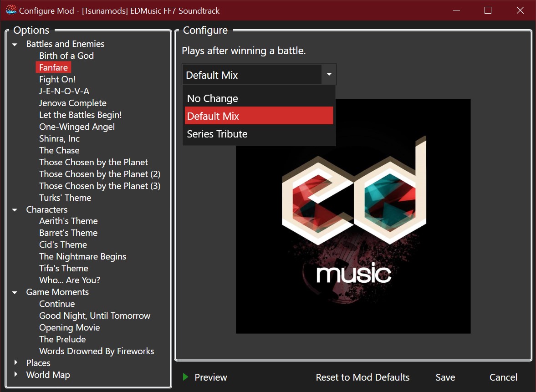The height and width of the screenshot is (392, 536).
Task: Select the Fight On! track
Action: [57, 79]
